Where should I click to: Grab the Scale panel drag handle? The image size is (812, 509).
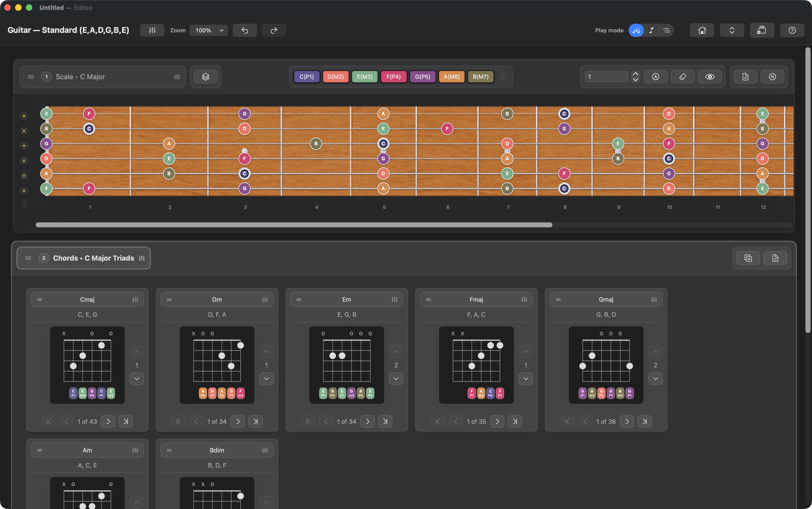[31, 77]
